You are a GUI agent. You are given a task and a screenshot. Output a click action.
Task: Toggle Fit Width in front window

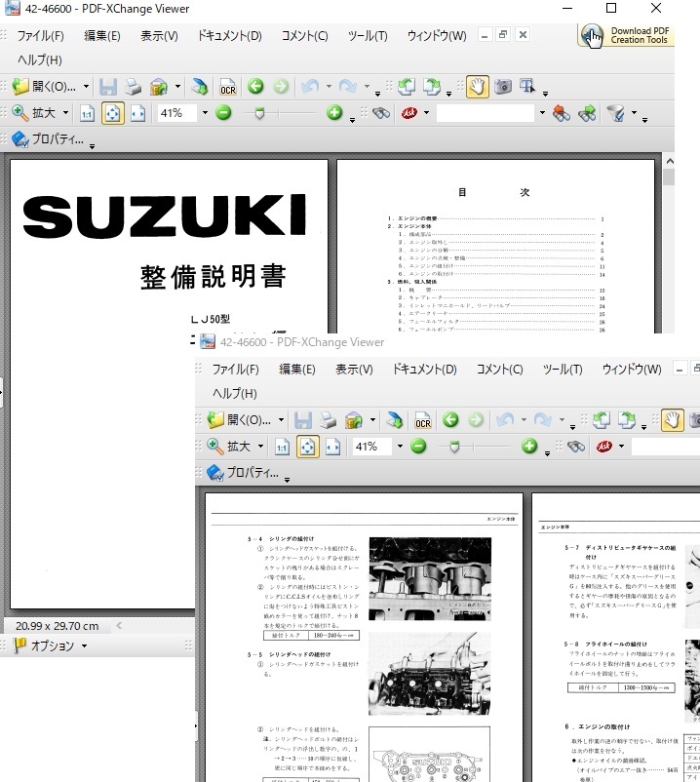pyautogui.click(x=333, y=448)
